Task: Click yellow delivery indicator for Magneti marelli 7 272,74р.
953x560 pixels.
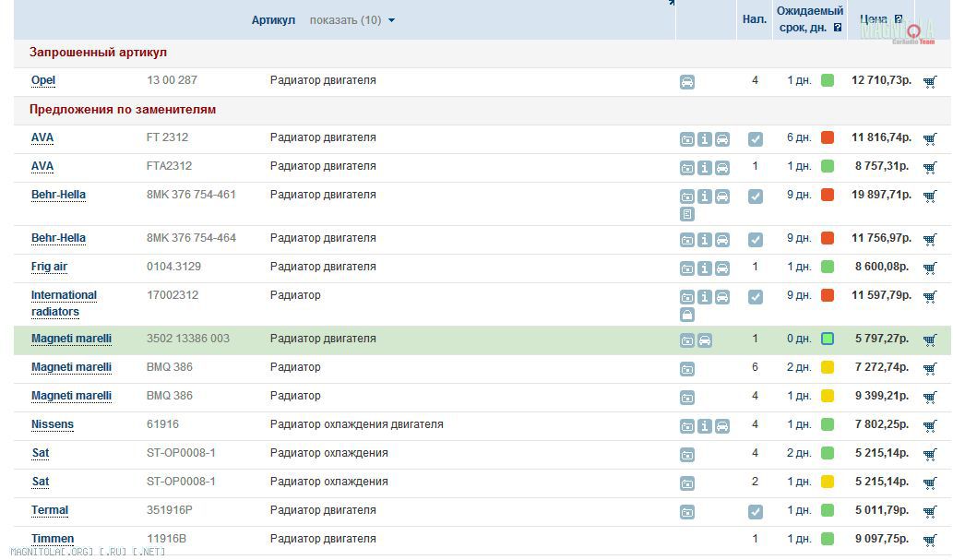Action: pyautogui.click(x=828, y=367)
